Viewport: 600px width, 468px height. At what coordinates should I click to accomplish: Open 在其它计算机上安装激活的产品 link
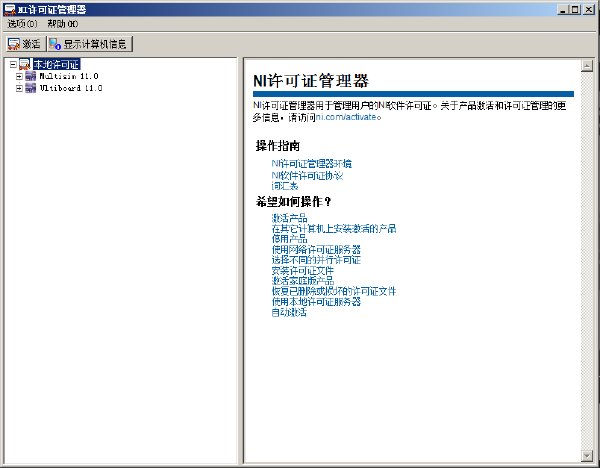pos(334,229)
